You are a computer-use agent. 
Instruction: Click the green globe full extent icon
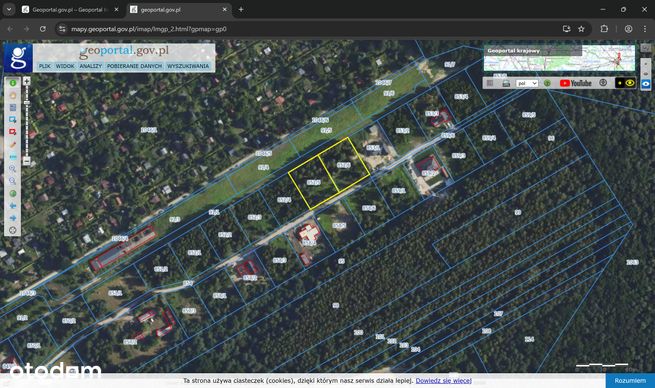13,194
